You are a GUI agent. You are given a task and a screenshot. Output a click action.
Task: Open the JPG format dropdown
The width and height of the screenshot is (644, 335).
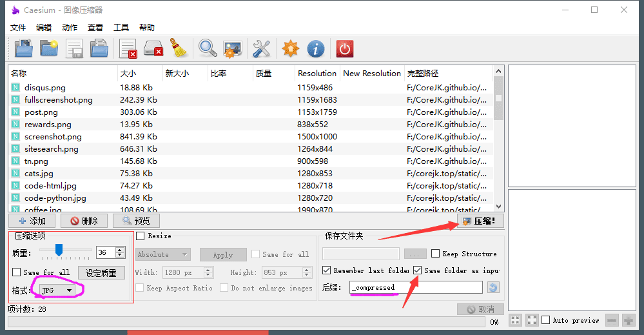pyautogui.click(x=57, y=290)
